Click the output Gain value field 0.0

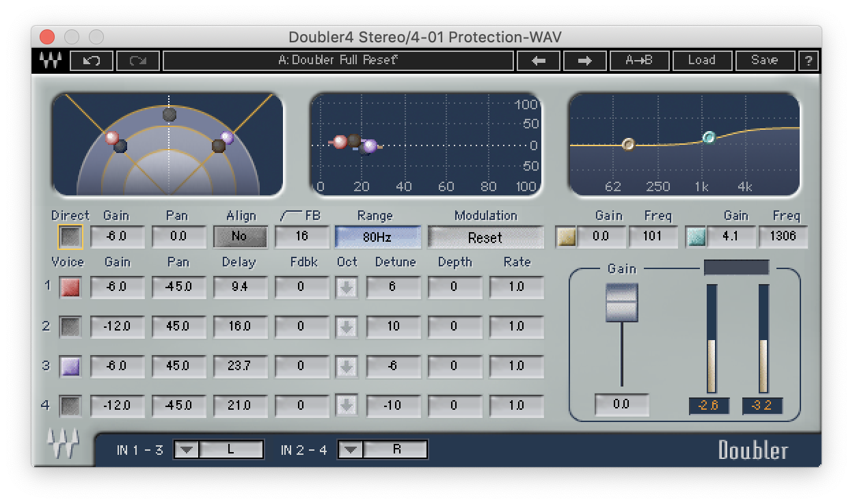[621, 405]
